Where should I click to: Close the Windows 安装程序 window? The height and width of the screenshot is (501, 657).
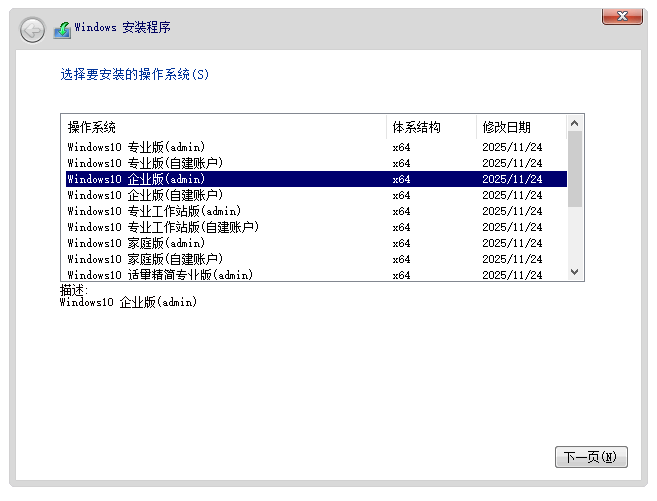[622, 16]
